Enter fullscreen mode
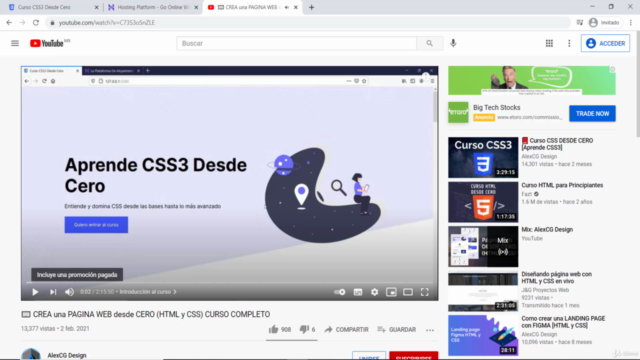The height and width of the screenshot is (360, 640). click(425, 292)
